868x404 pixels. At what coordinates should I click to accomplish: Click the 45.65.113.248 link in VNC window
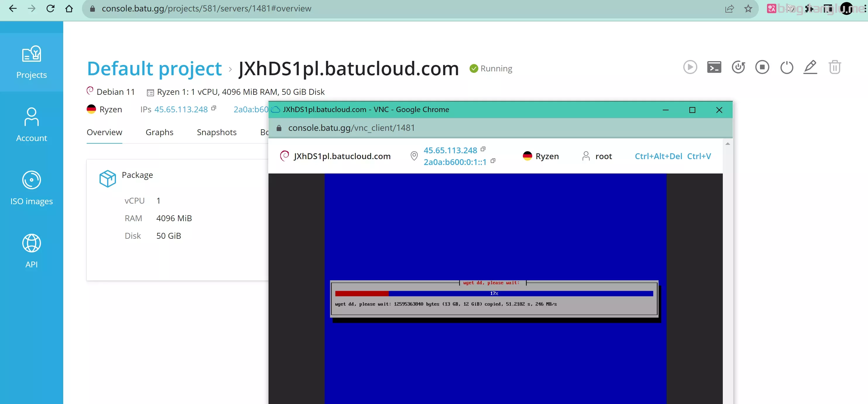coord(450,150)
